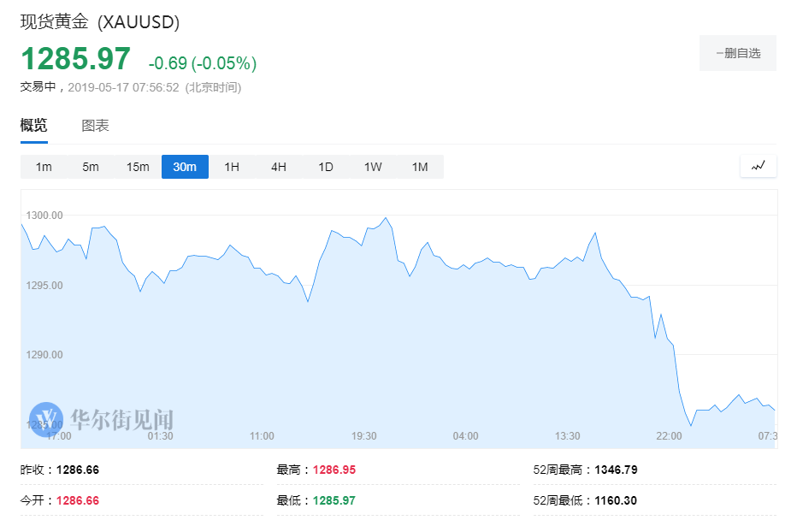
Task: Click the 删自选 watchlist removal button
Action: (x=737, y=52)
